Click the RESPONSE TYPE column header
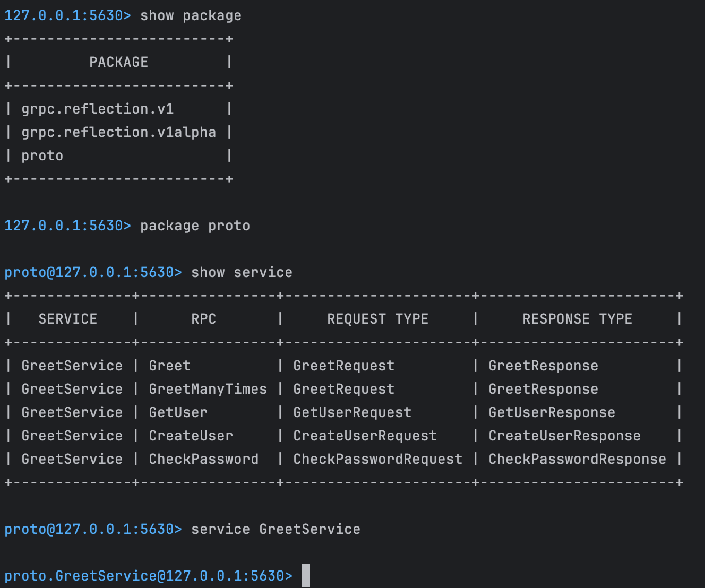Viewport: 705px width, 588px height. (x=577, y=319)
